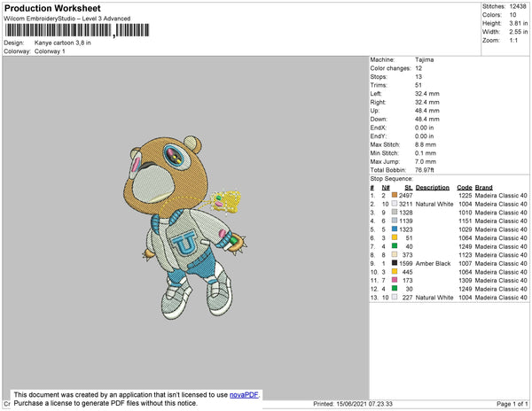Click 'Wilcom EmbroideryStudio – Level 3 Advanced' text
Screen dimensions: 532x411
(x=67, y=19)
